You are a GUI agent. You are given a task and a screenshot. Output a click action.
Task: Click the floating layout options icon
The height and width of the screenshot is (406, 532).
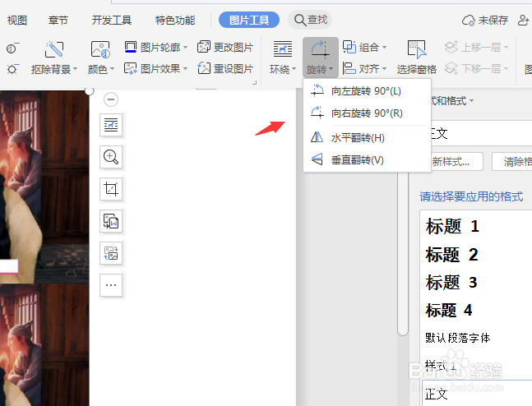[x=111, y=125]
